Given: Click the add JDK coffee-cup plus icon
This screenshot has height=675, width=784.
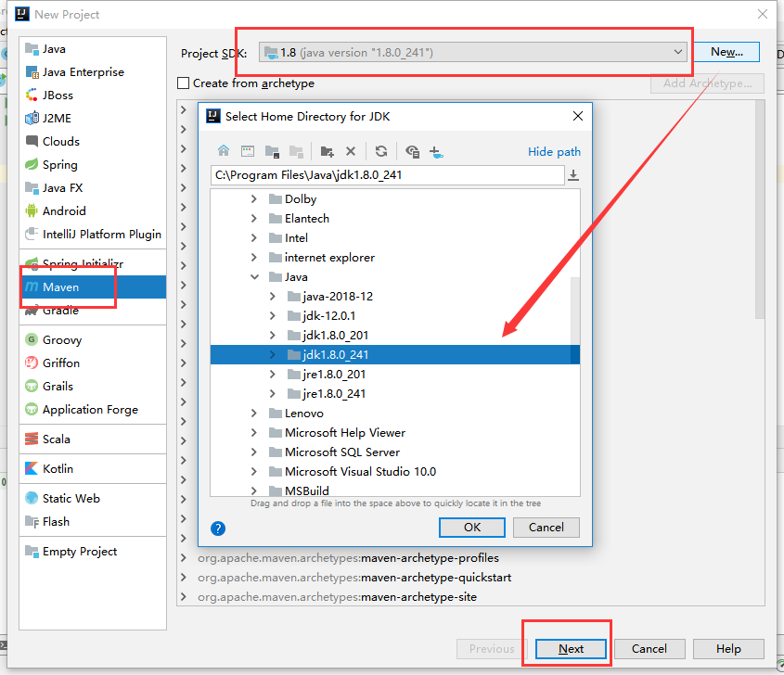Looking at the screenshot, I should pyautogui.click(x=436, y=151).
